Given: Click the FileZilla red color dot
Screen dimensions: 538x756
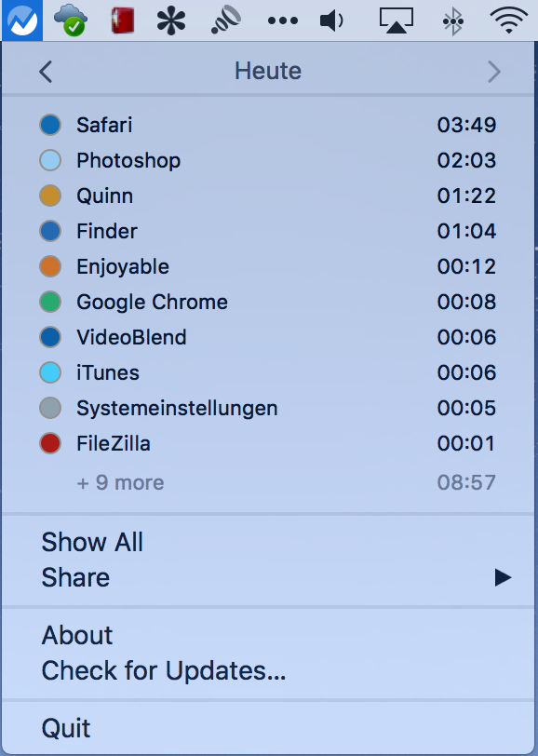Looking at the screenshot, I should point(50,443).
